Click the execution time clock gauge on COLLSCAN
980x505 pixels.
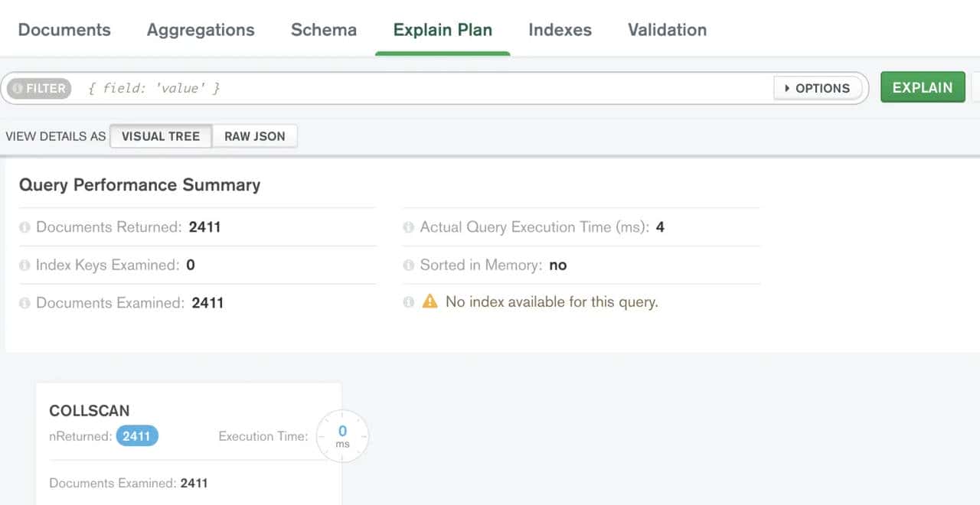pyautogui.click(x=342, y=436)
